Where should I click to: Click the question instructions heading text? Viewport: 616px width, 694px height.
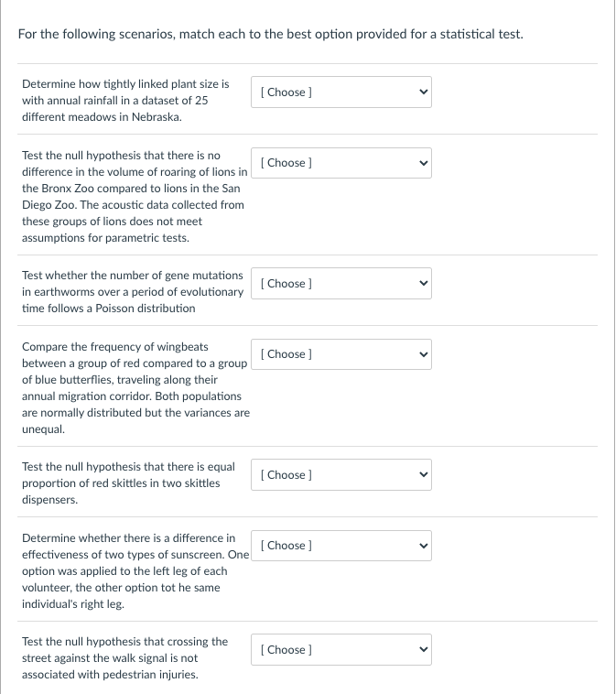point(270,34)
